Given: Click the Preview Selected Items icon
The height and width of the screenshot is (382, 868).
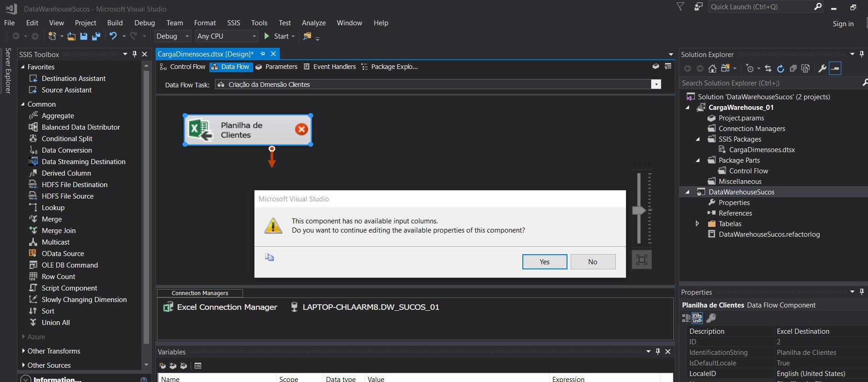Looking at the screenshot, I should (835, 68).
